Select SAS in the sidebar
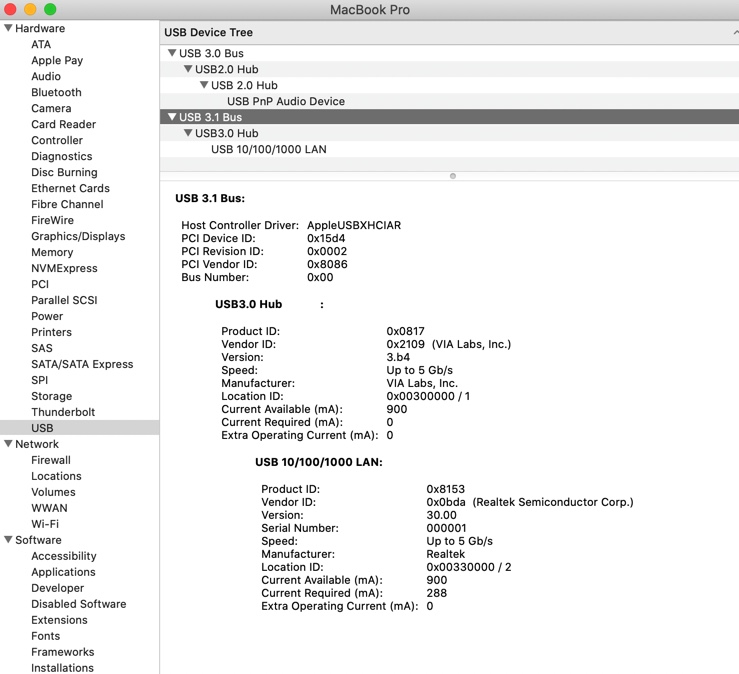The width and height of the screenshot is (739, 674). point(41,348)
